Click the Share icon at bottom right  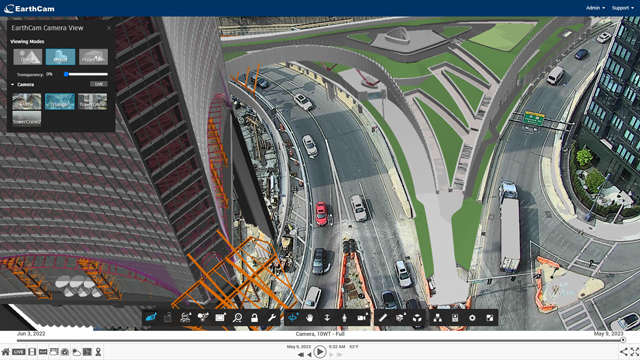click(x=624, y=352)
